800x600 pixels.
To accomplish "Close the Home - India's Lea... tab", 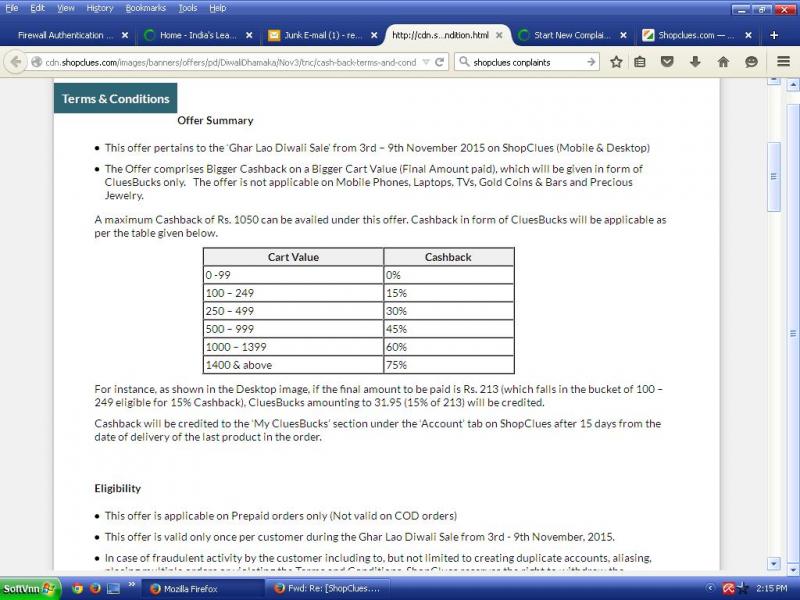I will tap(249, 35).
